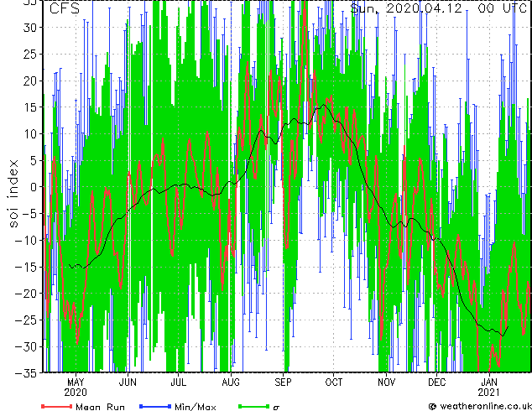Click the weatheronline.co.uk copyright text
This screenshot has height=411, width=532.
pos(481,406)
